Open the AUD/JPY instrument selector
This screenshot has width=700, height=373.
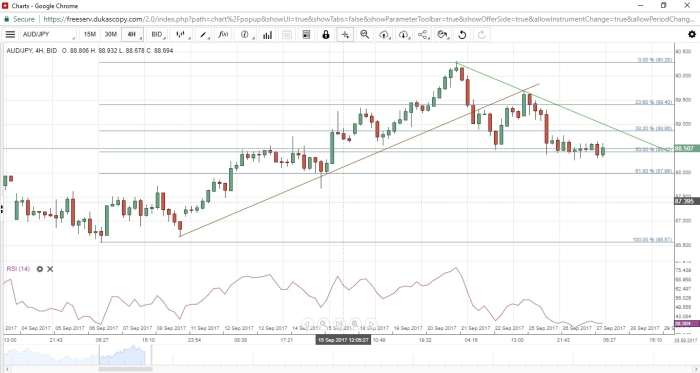coord(49,34)
